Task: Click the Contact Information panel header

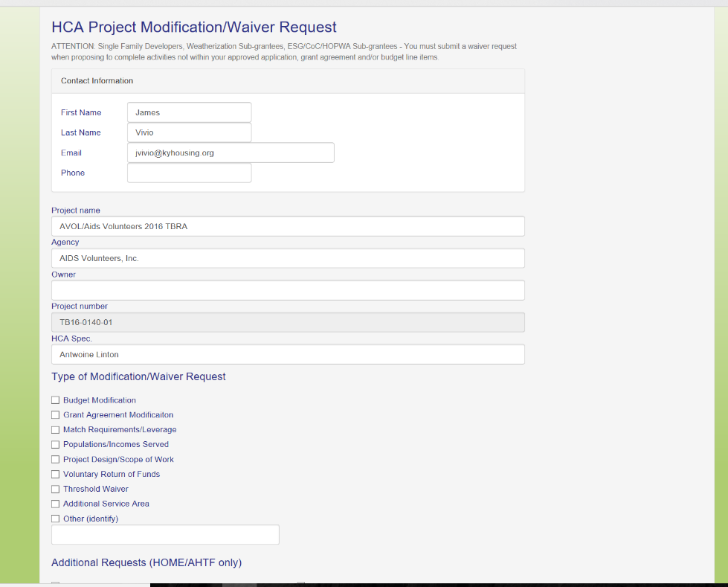Action: [288, 81]
